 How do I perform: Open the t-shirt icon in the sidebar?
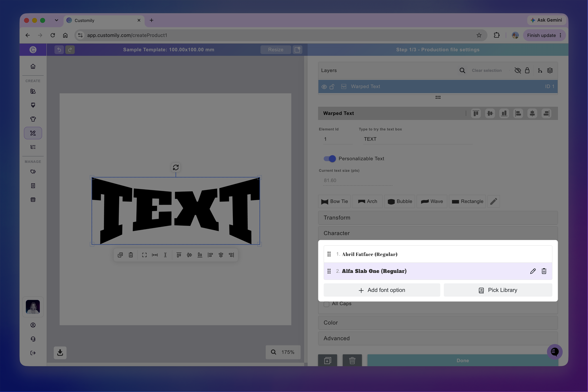click(x=33, y=119)
